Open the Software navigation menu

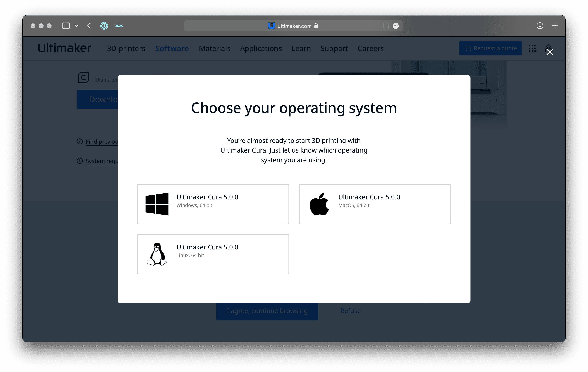tap(172, 48)
